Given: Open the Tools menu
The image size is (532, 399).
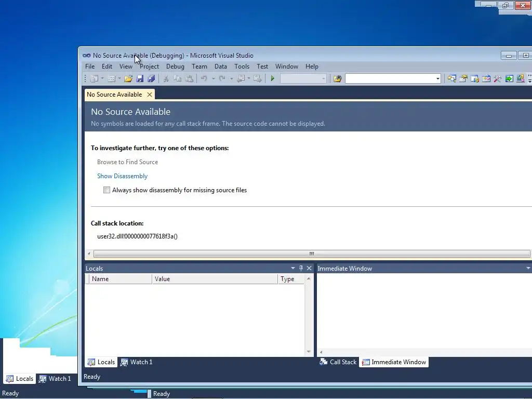Looking at the screenshot, I should pos(242,66).
